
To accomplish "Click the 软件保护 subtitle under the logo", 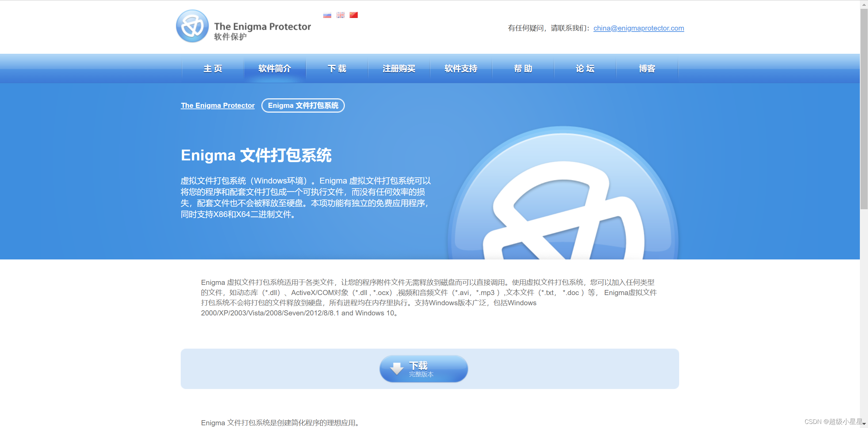I will click(230, 37).
